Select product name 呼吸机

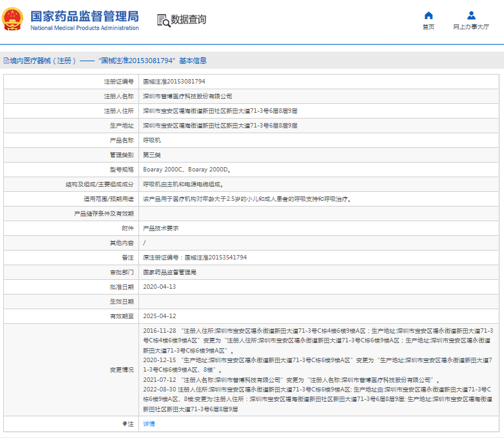click(152, 140)
